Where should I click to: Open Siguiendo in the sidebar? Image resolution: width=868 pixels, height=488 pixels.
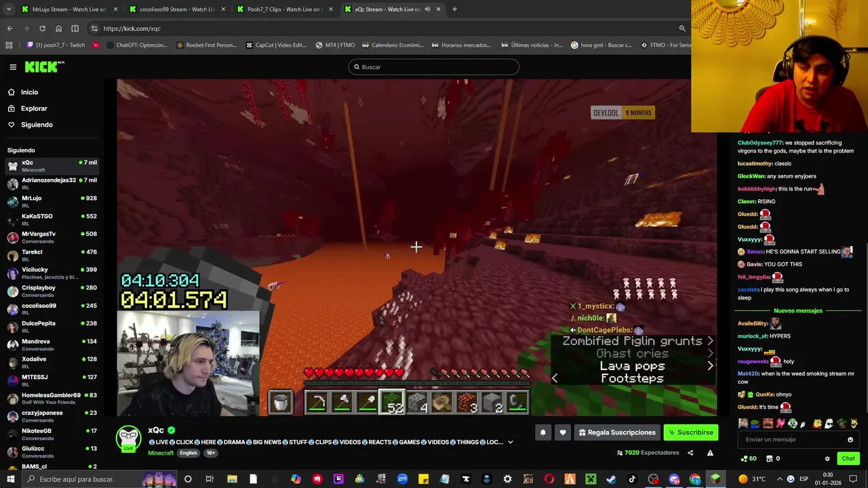pos(37,125)
